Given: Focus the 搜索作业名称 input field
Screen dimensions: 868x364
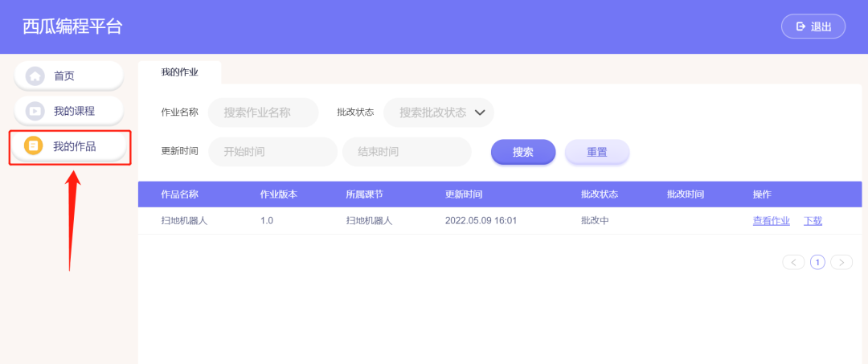Looking at the screenshot, I should (x=263, y=112).
